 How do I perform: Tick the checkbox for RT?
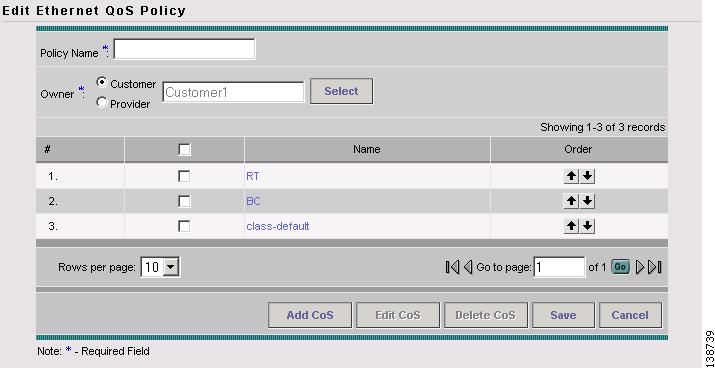tap(184, 176)
